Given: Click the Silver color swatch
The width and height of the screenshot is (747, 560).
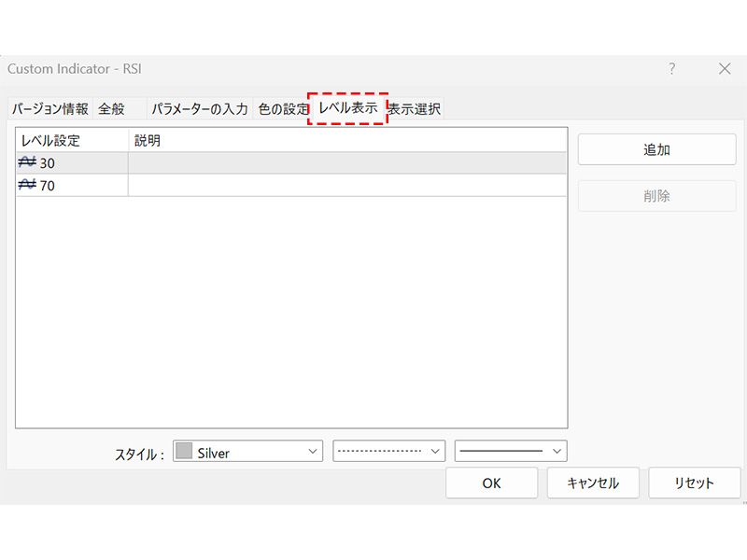Looking at the screenshot, I should [x=184, y=452].
